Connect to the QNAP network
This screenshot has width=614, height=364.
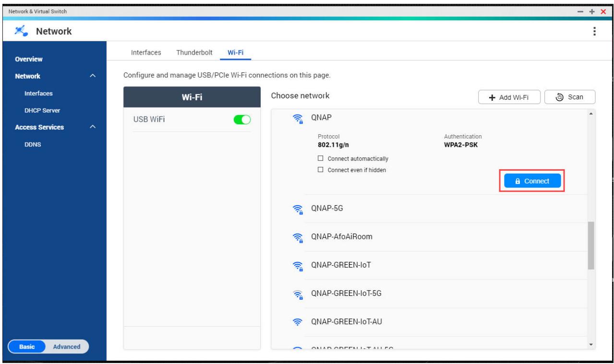click(x=531, y=181)
